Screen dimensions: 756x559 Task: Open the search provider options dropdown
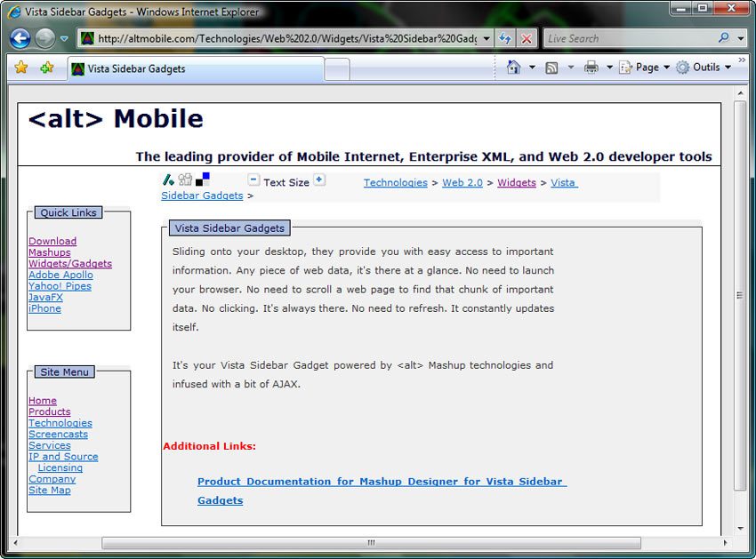click(x=741, y=38)
